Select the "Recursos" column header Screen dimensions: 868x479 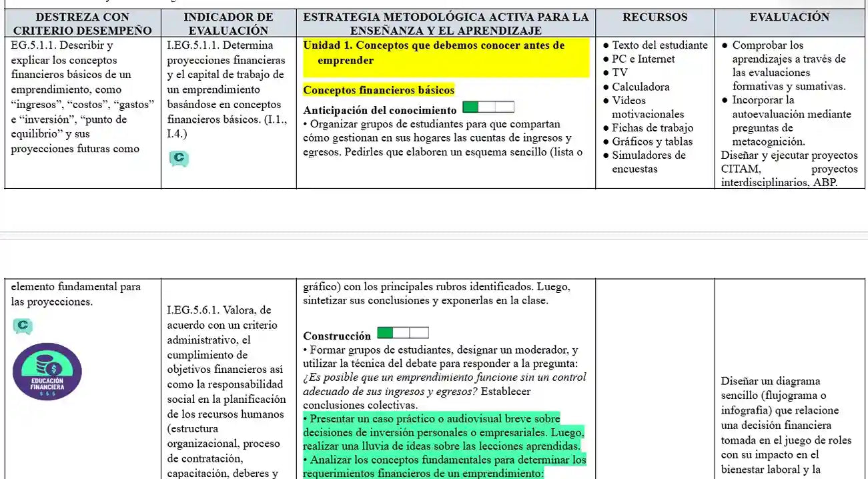tap(655, 17)
